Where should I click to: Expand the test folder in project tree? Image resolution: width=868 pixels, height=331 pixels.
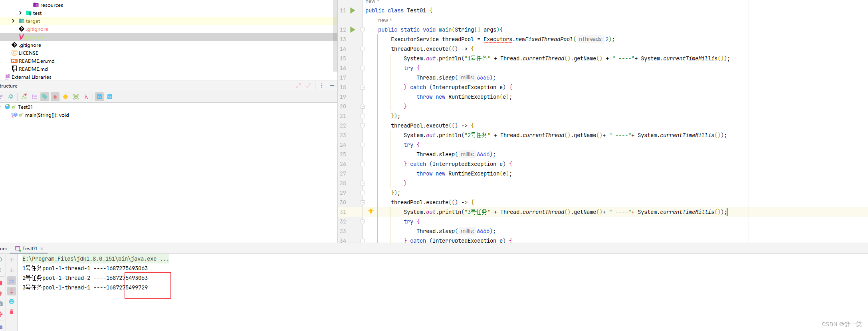(20, 13)
